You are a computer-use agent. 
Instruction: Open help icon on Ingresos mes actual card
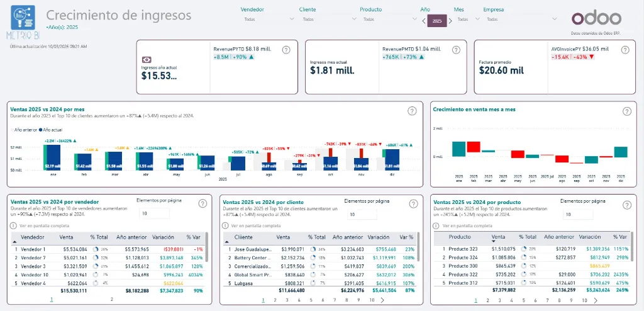456,50
